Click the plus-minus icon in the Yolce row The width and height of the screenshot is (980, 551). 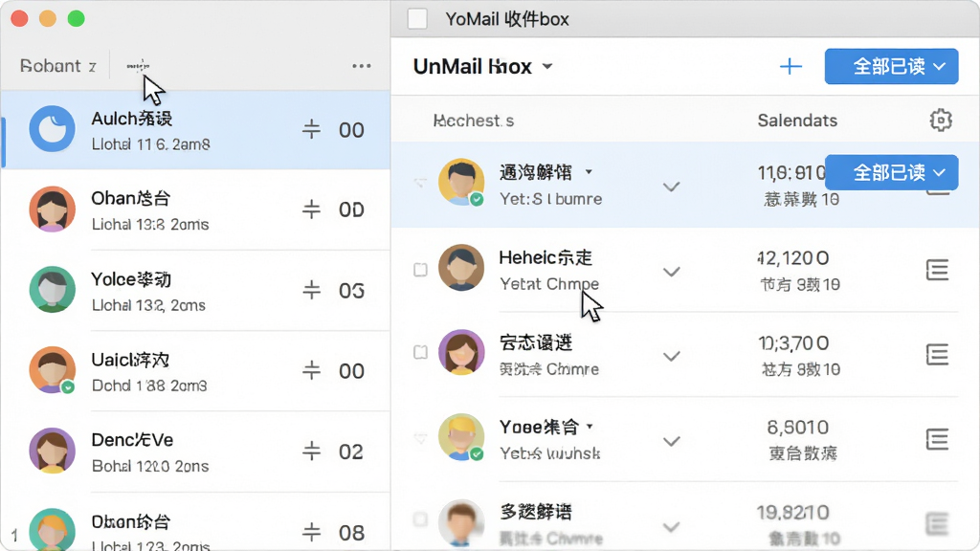click(x=311, y=290)
